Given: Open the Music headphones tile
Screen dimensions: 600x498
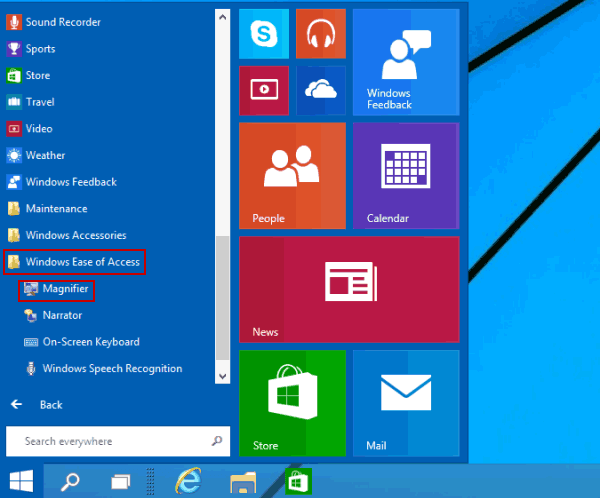Looking at the screenshot, I should tap(321, 34).
